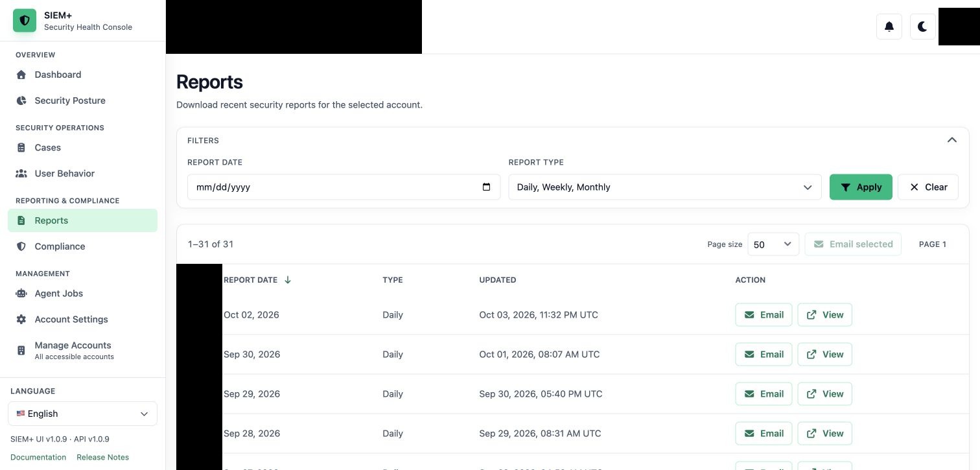
Task: Clear the report filters
Action: 928,187
